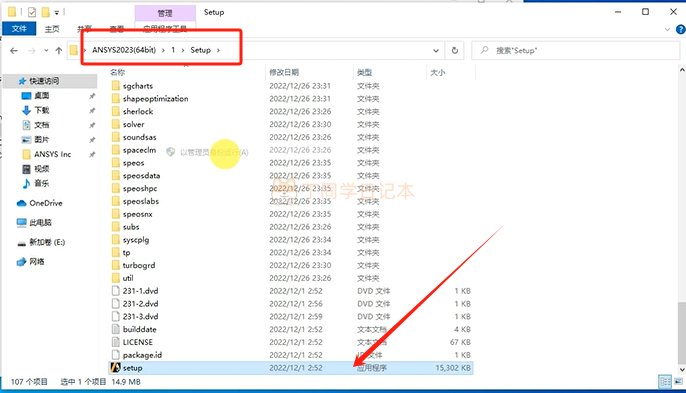Select the sherlock folder
686x393 pixels.
[138, 112]
